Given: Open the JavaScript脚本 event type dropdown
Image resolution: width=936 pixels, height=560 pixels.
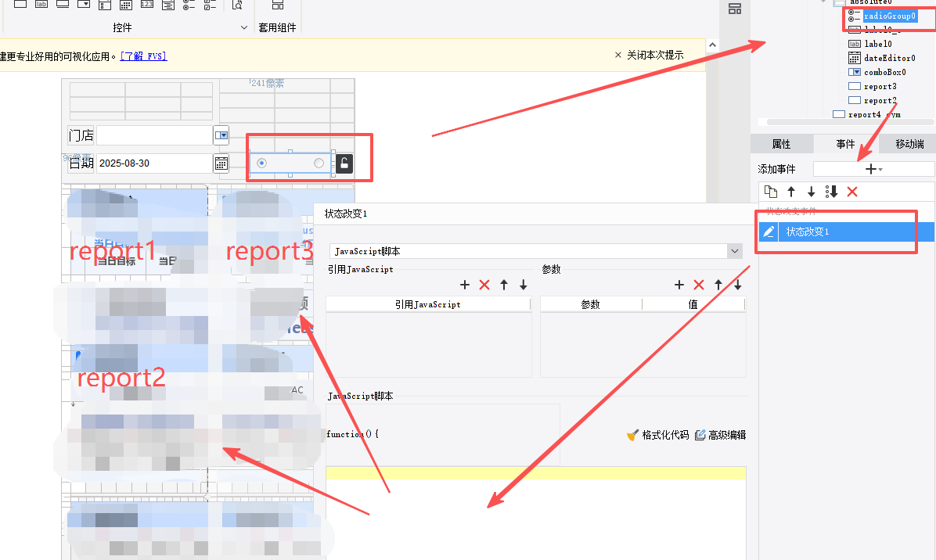Looking at the screenshot, I should pos(735,251).
